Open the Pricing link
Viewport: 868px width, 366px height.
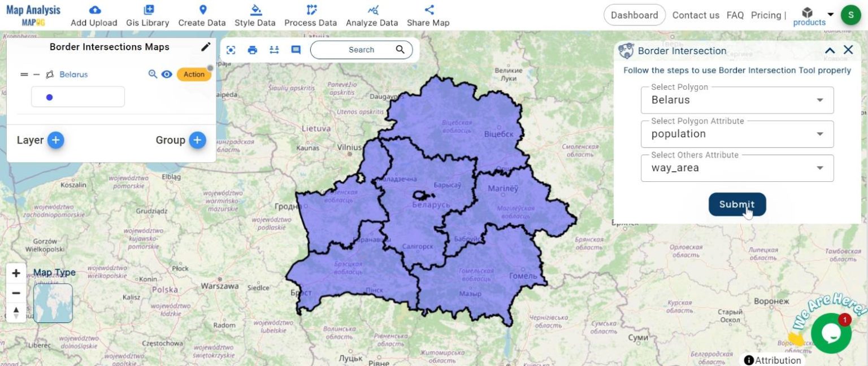(x=766, y=15)
